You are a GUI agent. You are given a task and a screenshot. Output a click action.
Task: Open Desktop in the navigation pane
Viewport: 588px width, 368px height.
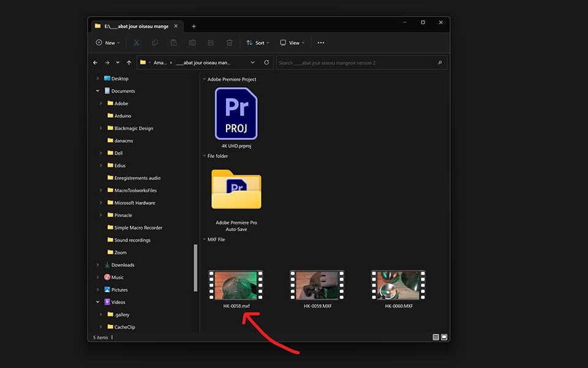(120, 79)
